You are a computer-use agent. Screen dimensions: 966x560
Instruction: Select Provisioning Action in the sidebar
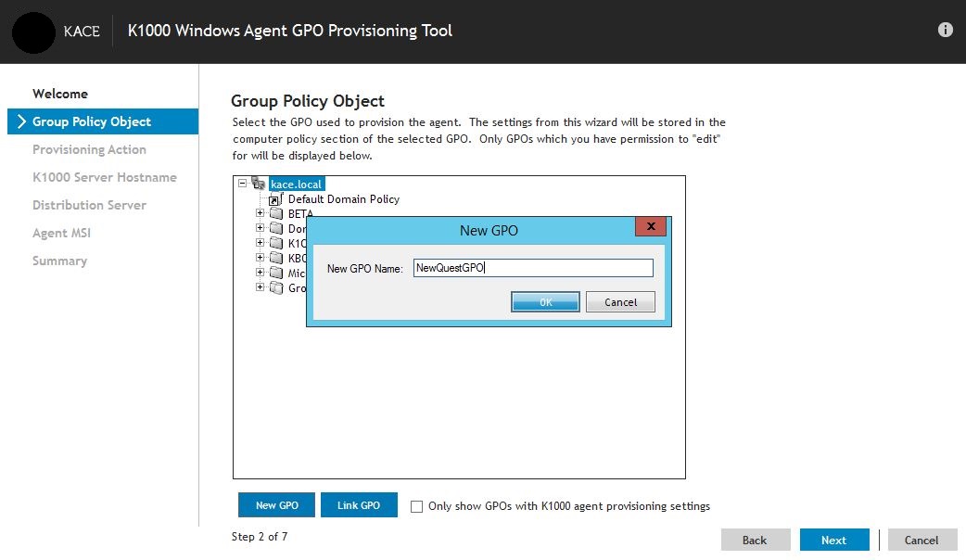89,149
